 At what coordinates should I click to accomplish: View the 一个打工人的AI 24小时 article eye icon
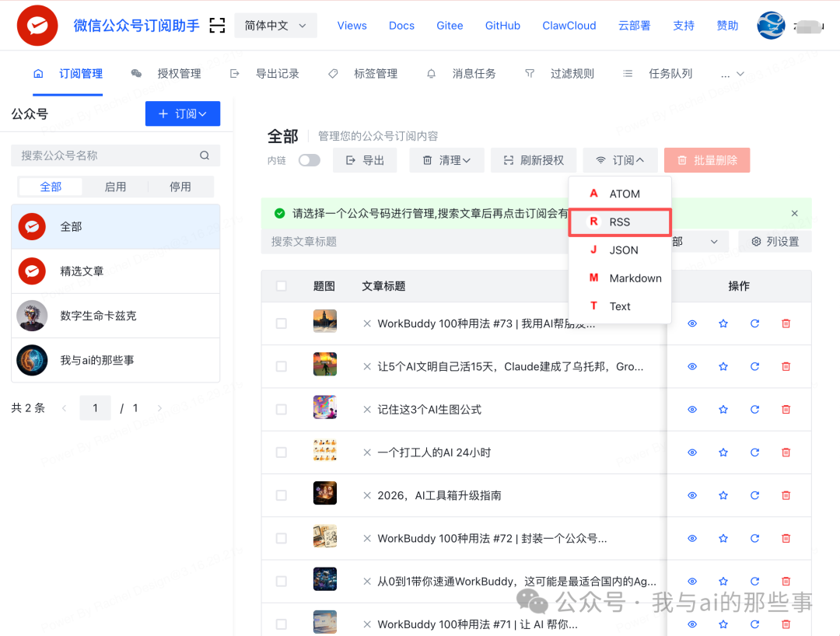point(692,453)
